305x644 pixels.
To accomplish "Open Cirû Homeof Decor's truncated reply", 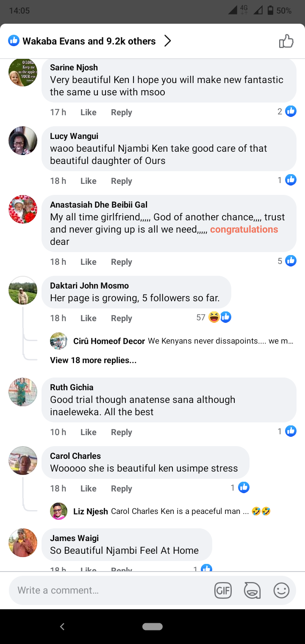I will (x=183, y=341).
